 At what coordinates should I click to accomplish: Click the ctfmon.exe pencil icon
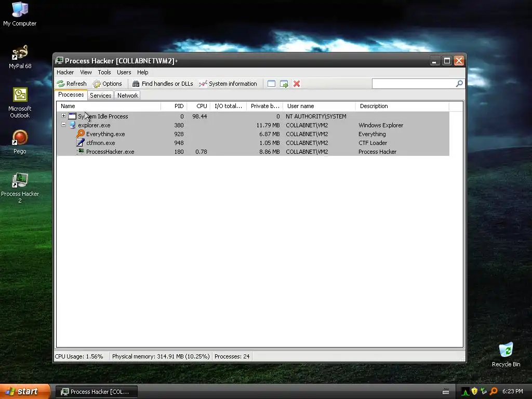(81, 142)
